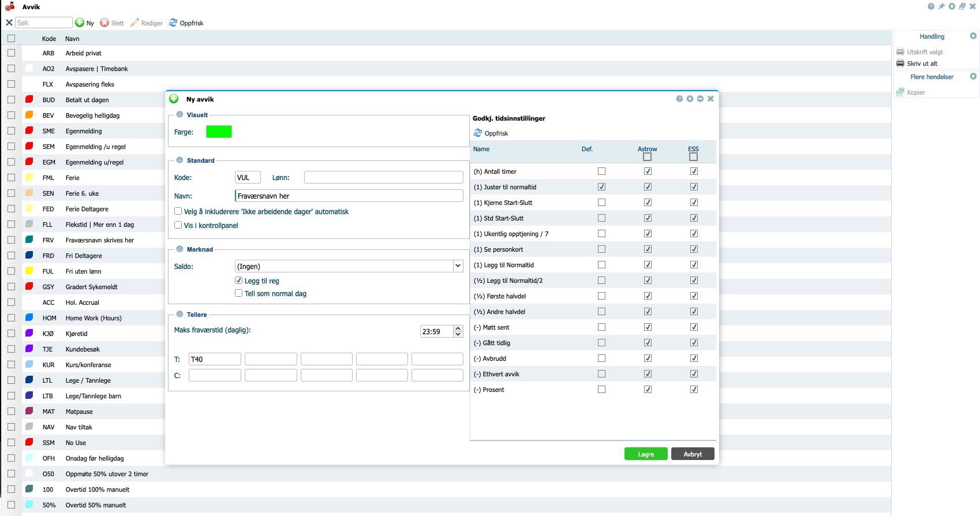Select '(-) Ethvert avvik' row
The height and width of the screenshot is (516, 980).
[593, 374]
